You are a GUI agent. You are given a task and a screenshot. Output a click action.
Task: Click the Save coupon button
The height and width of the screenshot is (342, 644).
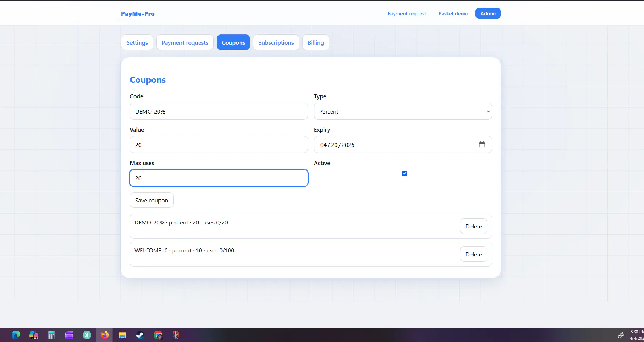(x=151, y=200)
